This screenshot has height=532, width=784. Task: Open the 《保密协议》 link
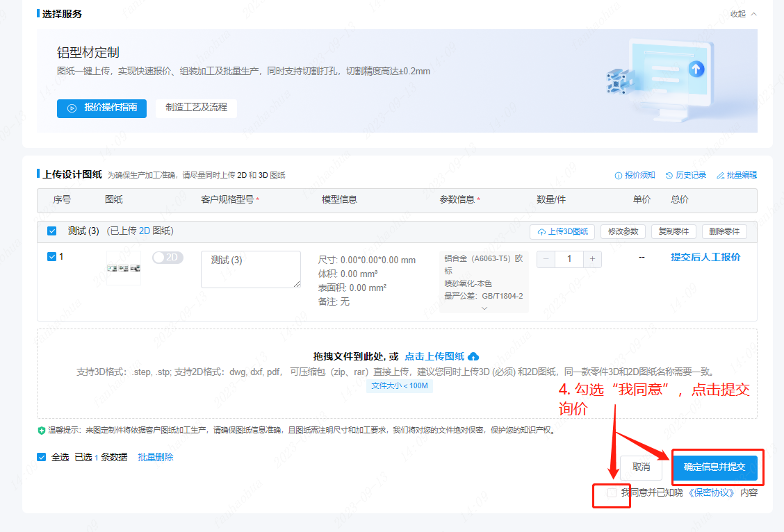(711, 492)
